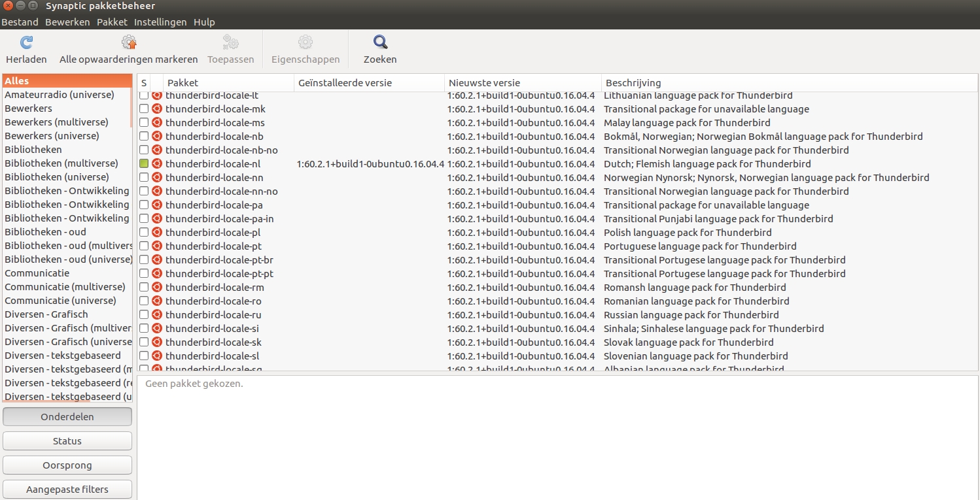Click Ubuntu logo icon of thunderbird-locale-sl
Viewport: 980px width, 500px height.
(157, 356)
